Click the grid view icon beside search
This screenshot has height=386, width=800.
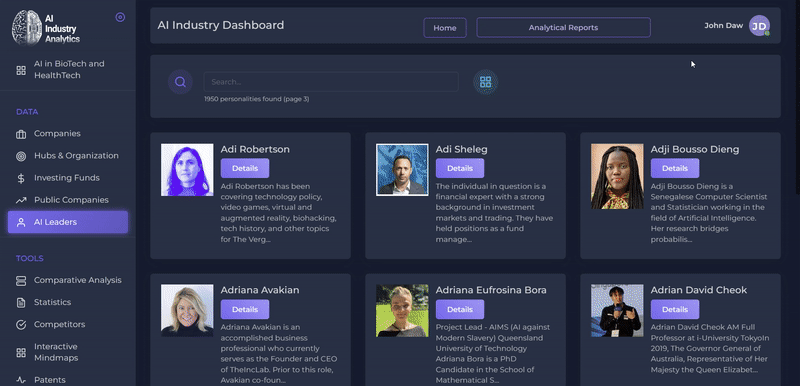485,82
